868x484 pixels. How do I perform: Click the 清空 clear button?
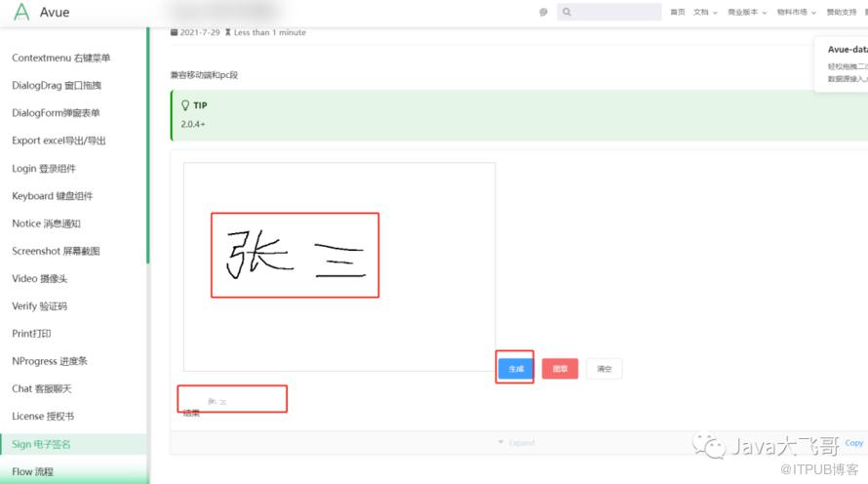click(604, 369)
